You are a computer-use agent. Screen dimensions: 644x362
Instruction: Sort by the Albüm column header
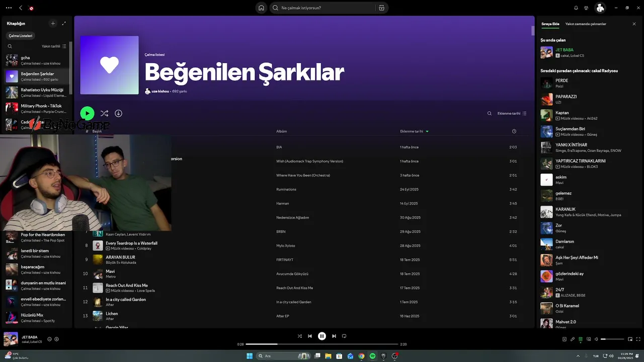(281, 131)
